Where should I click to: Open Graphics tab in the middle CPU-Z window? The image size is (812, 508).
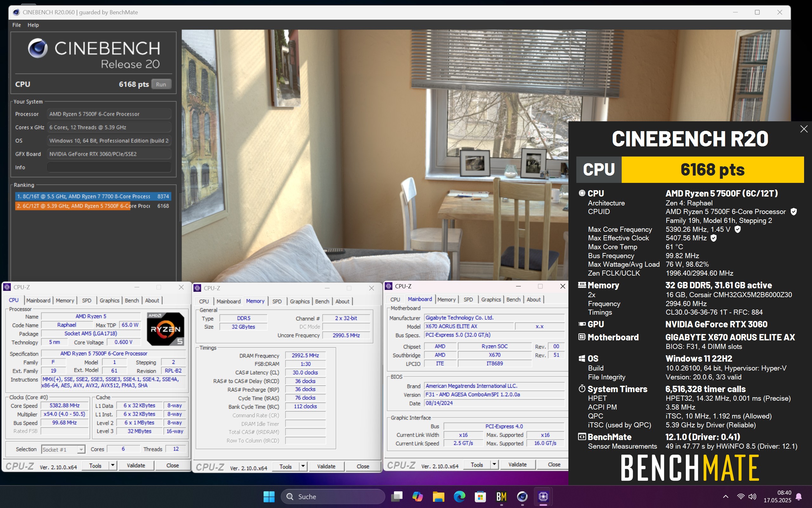(300, 301)
